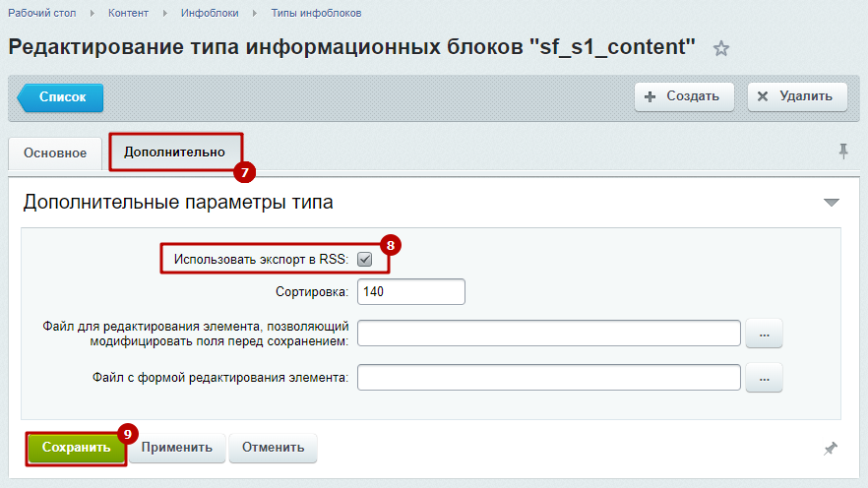868x488 pixels.
Task: Add page to favorites with star icon
Action: tap(721, 48)
